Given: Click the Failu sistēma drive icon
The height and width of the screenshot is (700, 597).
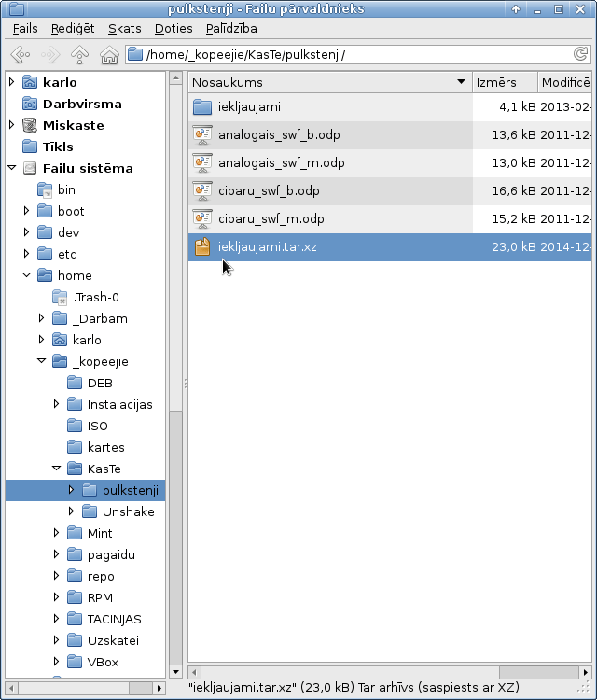Looking at the screenshot, I should 30,168.
